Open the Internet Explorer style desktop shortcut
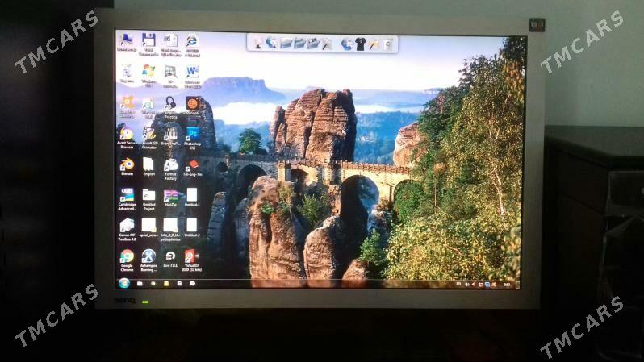The height and width of the screenshot is (362, 644). pos(192,40)
